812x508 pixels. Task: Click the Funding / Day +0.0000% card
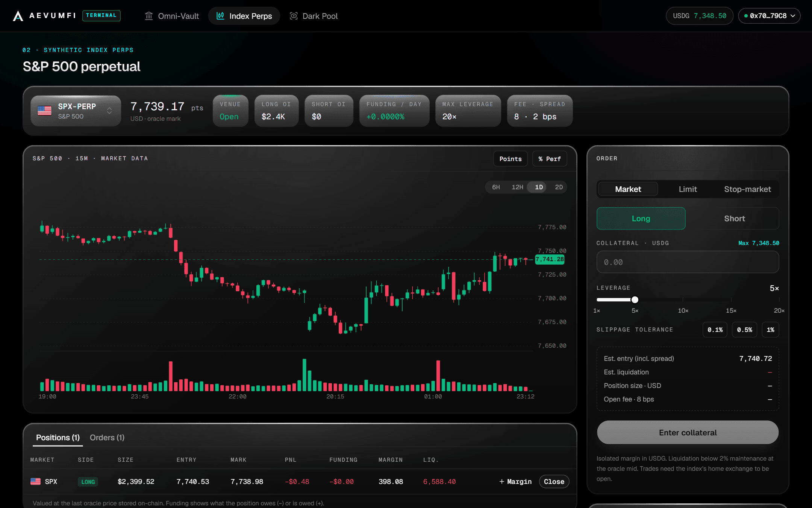(x=394, y=111)
